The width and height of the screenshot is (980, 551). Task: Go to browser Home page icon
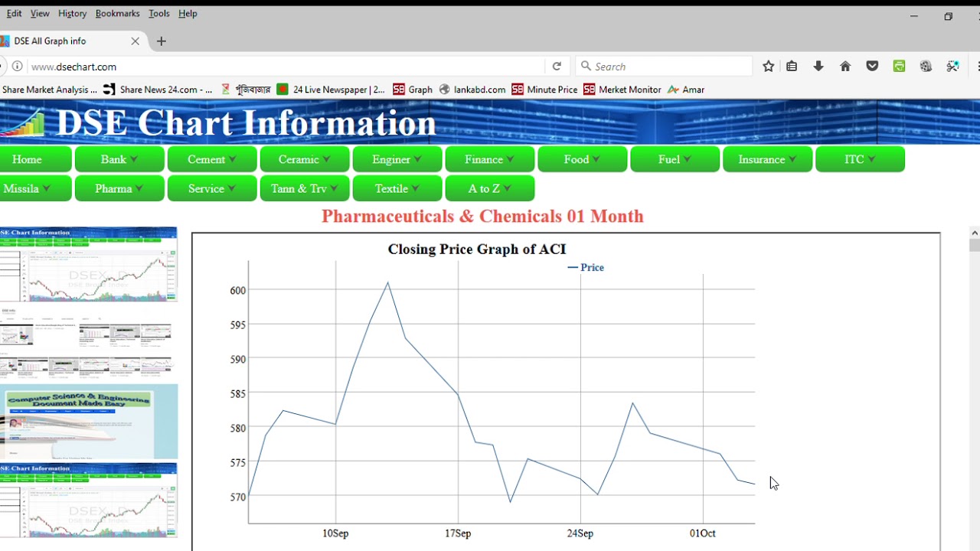[x=845, y=67]
